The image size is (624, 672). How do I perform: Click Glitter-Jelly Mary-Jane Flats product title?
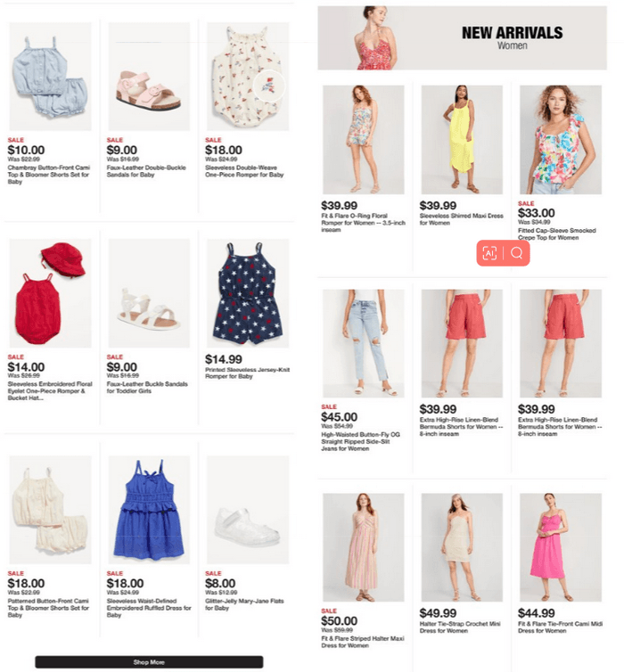[244, 604]
